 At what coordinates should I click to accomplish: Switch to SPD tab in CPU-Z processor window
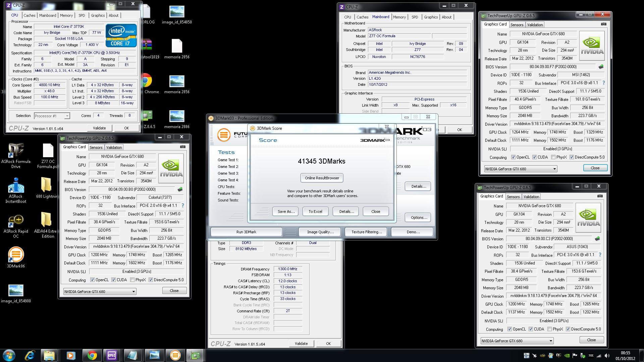tap(82, 15)
